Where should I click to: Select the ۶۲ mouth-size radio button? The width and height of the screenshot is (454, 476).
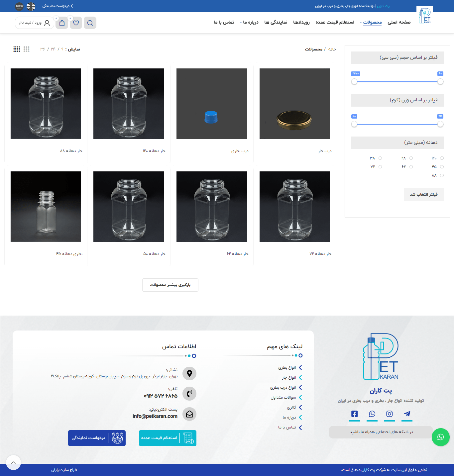[x=411, y=167]
